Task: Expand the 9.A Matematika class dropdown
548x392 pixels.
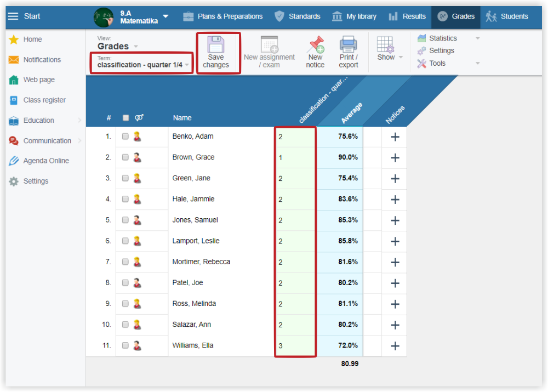Action: 165,16
